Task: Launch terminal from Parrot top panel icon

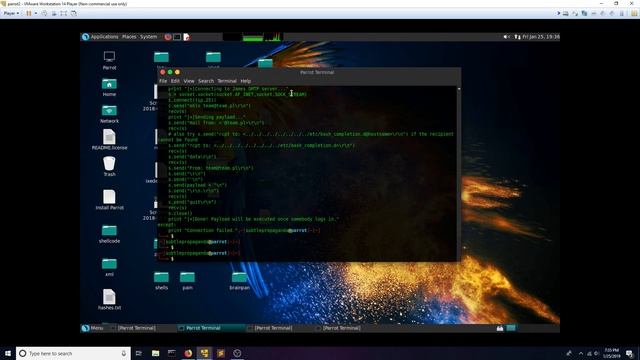Action: [x=177, y=37]
